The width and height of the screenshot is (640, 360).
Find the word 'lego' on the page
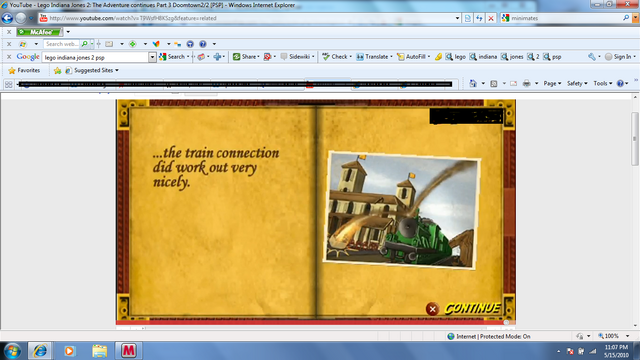click(456, 57)
